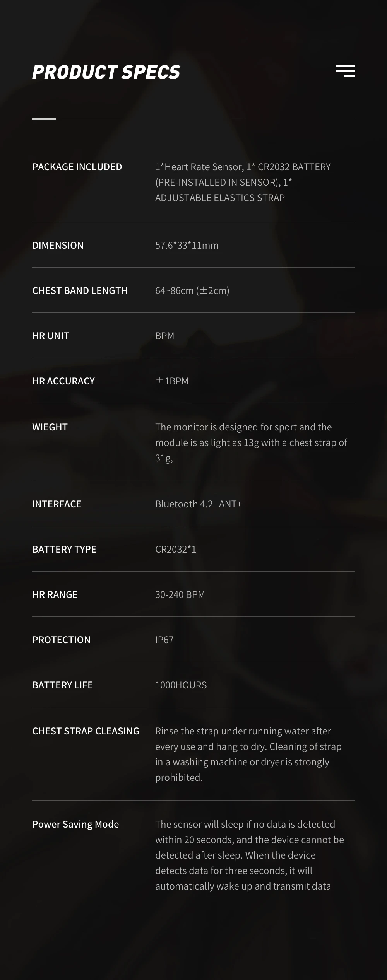Click the Power Saving Mode label
Image resolution: width=387 pixels, height=980 pixels.
tap(75, 824)
